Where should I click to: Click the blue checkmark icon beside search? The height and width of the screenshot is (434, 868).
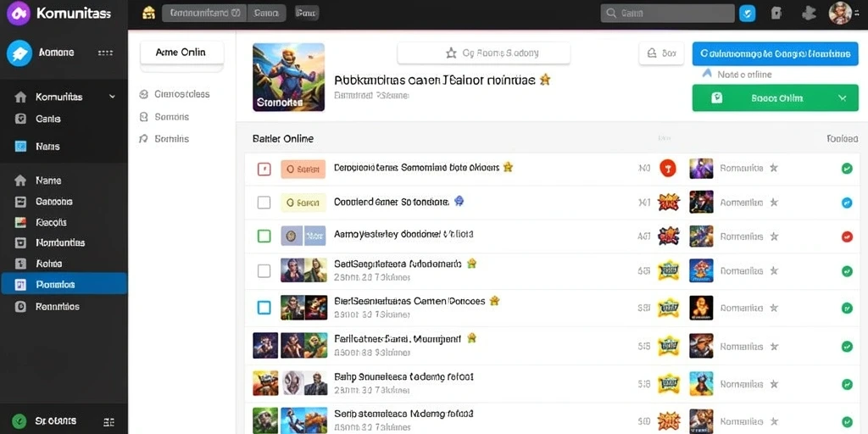coord(748,14)
